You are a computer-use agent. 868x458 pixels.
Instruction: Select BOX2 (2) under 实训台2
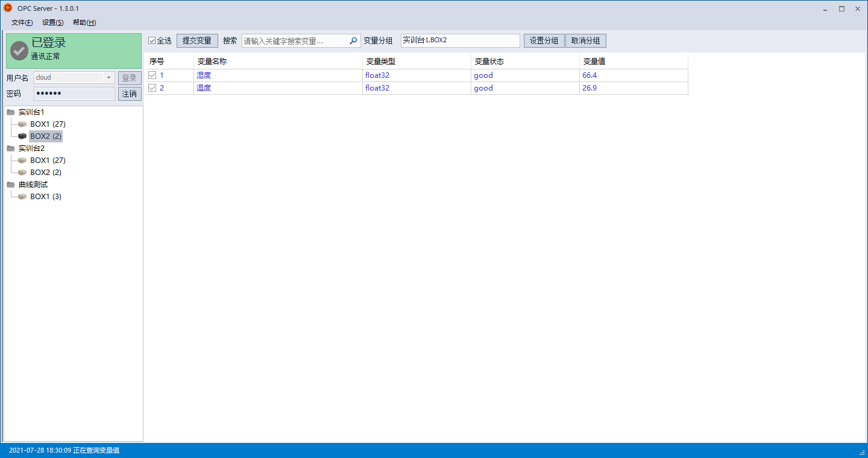point(46,173)
